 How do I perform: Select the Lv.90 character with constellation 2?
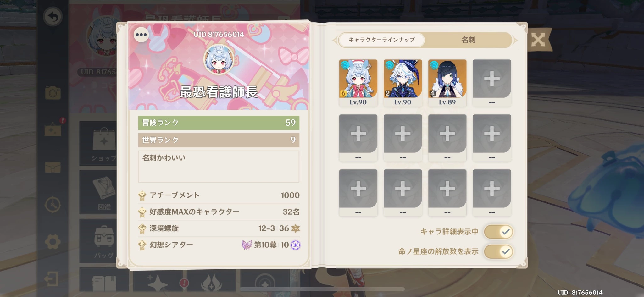tap(403, 83)
